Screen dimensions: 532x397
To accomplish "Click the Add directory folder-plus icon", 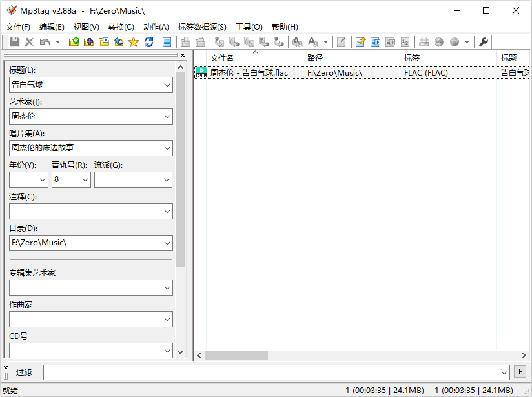I will 89,42.
